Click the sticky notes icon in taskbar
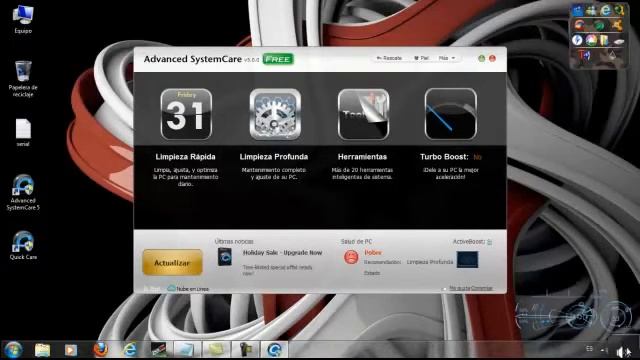640x360 pixels. coord(216,350)
